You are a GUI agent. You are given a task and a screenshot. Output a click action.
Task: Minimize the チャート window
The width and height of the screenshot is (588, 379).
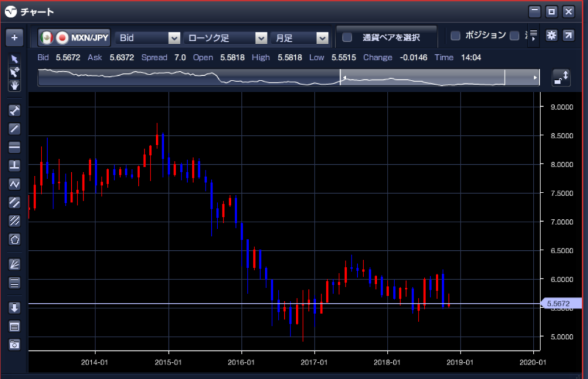[x=535, y=11]
